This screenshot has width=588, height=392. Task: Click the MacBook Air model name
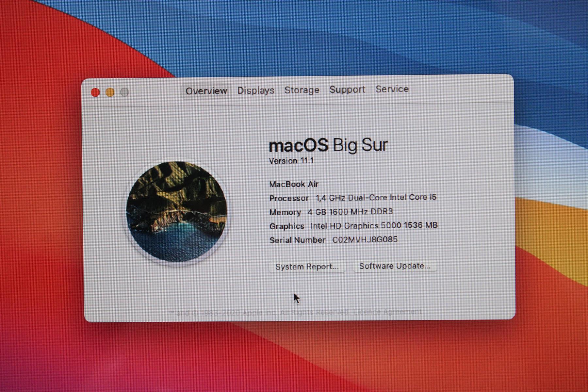pos(294,184)
